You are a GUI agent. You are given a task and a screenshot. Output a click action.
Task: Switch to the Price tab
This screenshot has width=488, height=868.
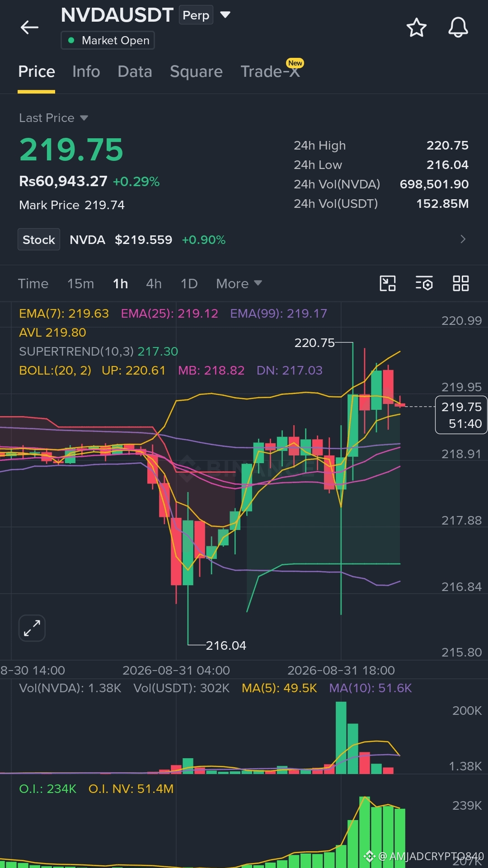[37, 71]
